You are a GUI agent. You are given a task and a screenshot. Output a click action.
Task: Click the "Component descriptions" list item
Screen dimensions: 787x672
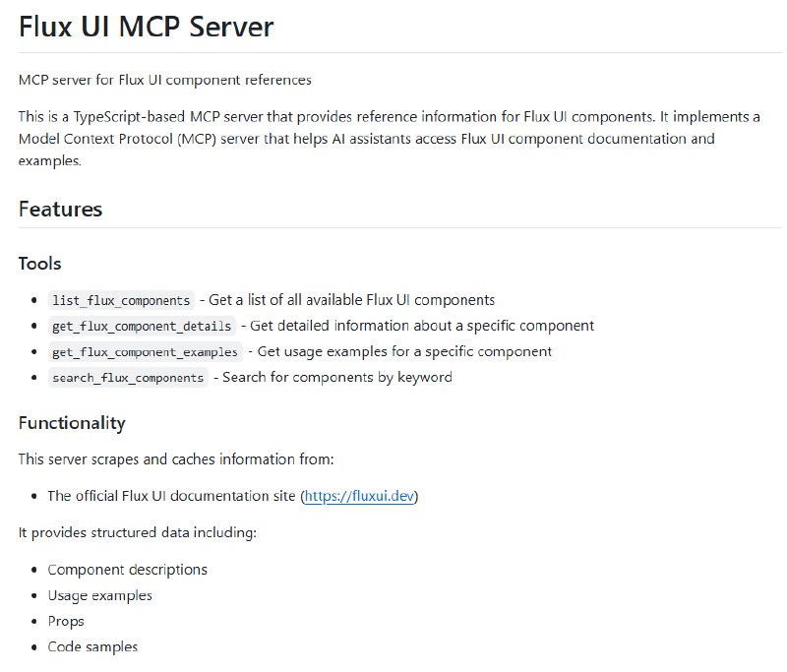[x=127, y=570]
